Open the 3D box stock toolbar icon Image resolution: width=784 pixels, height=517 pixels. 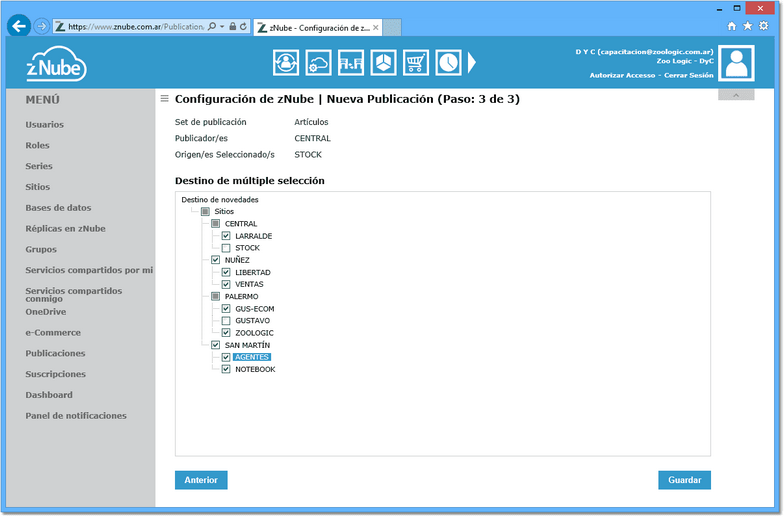click(x=384, y=63)
